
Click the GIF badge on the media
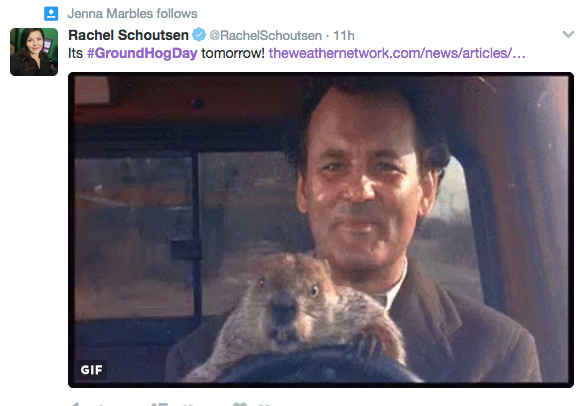91,370
